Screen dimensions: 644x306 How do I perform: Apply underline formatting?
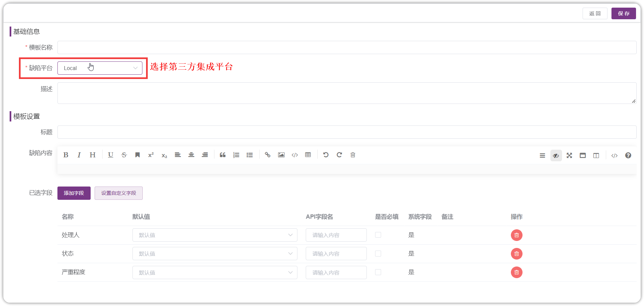pos(111,155)
